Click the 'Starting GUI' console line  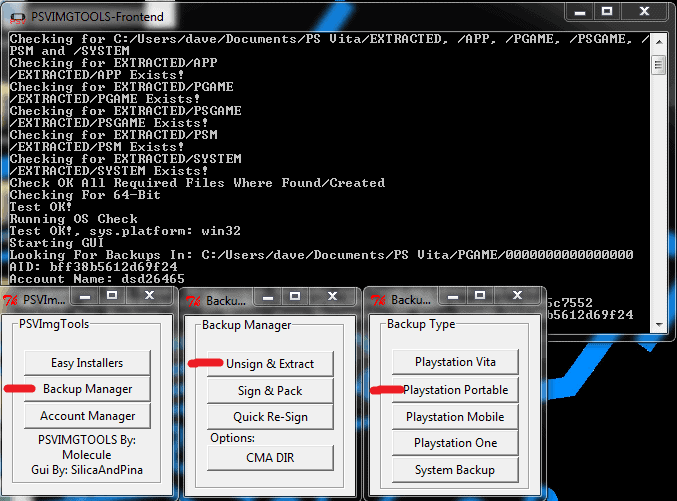pos(57,243)
